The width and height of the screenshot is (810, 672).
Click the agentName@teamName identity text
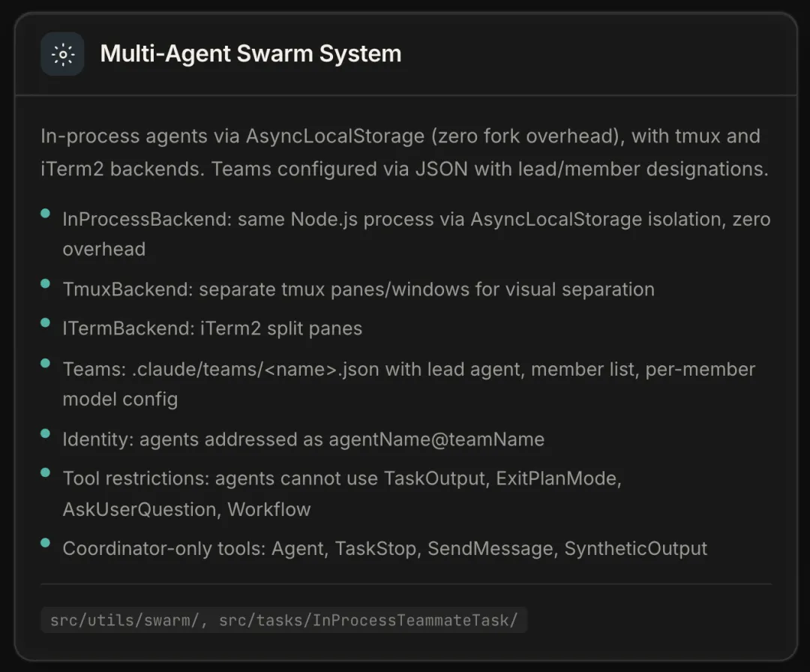click(x=436, y=439)
